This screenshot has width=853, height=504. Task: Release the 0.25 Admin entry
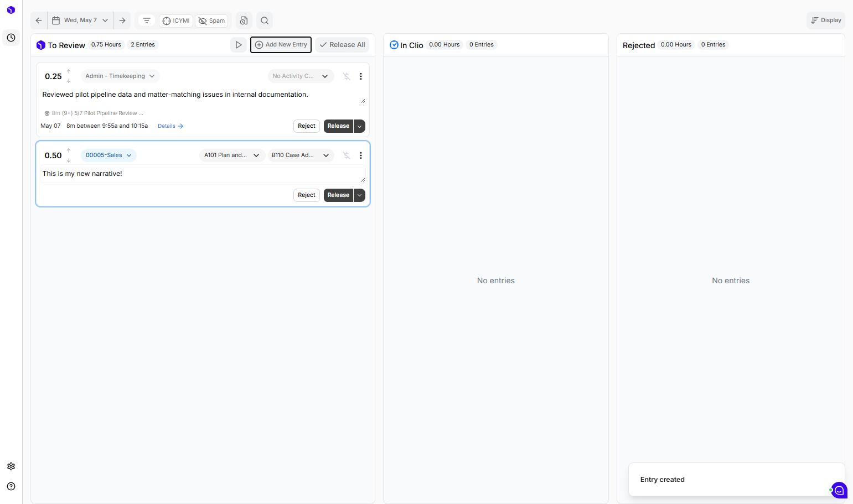(x=338, y=126)
